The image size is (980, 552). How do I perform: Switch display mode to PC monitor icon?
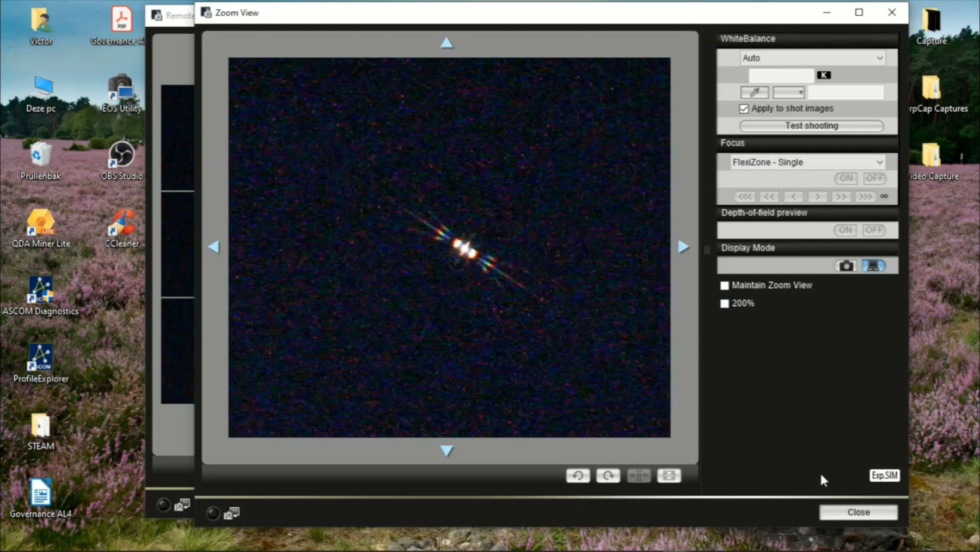point(873,266)
